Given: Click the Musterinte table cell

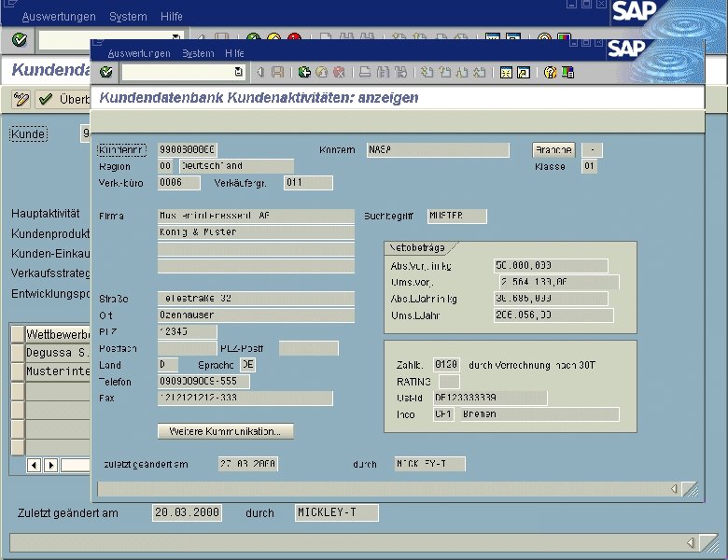Looking at the screenshot, I should (x=58, y=371).
